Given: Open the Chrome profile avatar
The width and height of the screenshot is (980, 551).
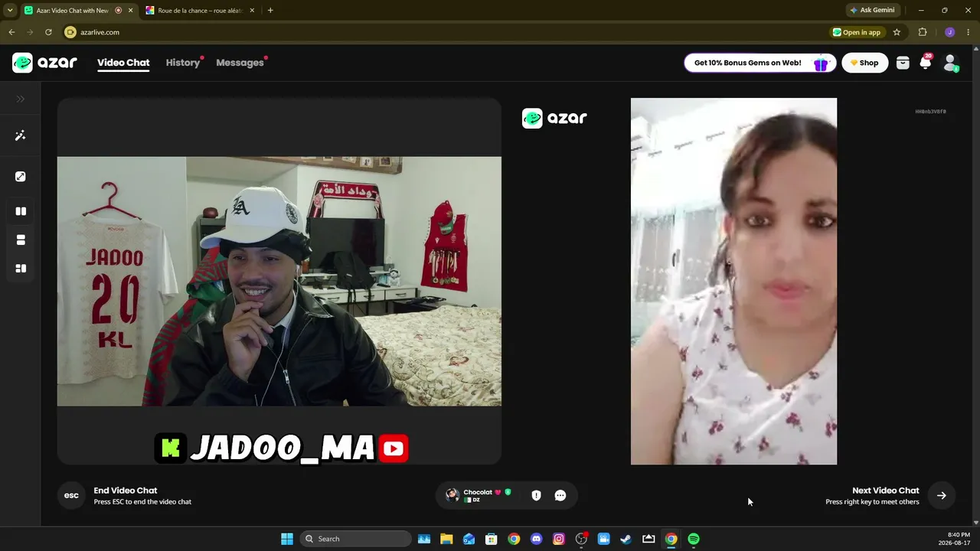Looking at the screenshot, I should pyautogui.click(x=950, y=32).
